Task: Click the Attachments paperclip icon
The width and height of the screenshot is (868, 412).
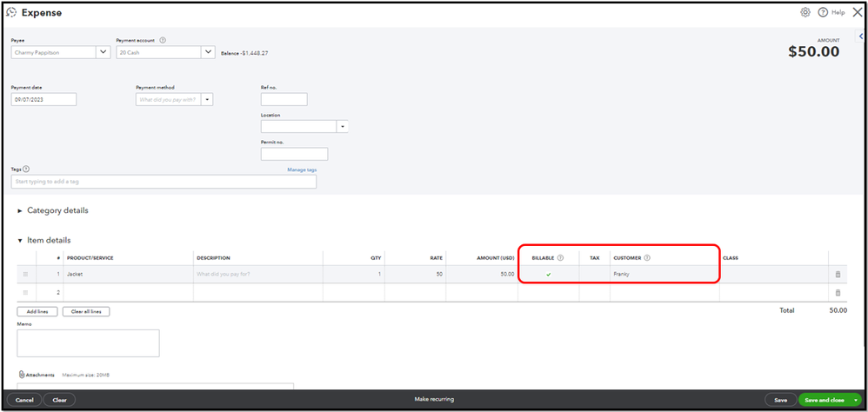Action: (x=22, y=375)
